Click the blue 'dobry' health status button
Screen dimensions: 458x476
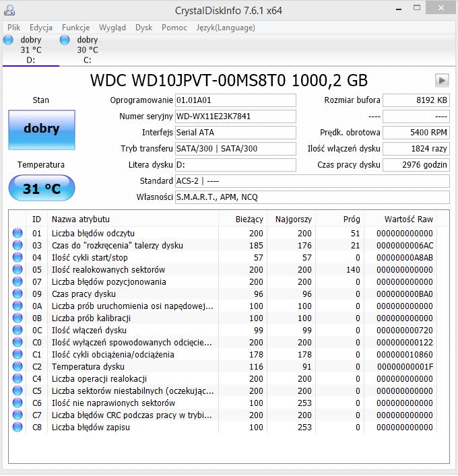pyautogui.click(x=42, y=130)
